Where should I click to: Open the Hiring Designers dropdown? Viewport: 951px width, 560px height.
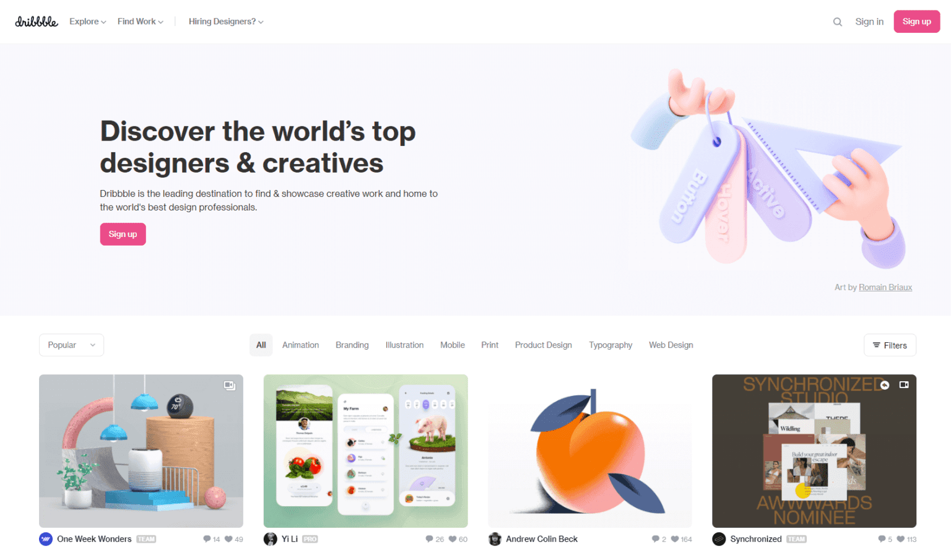[x=226, y=22]
